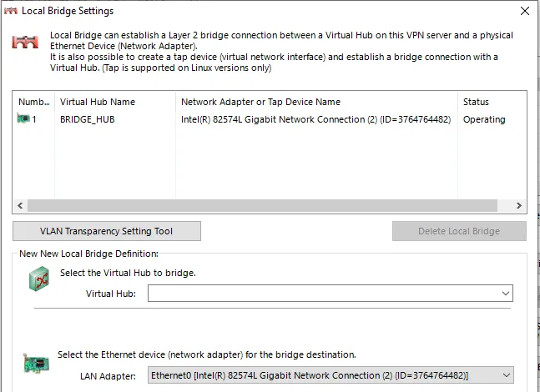
Task: Click the right arrow of the horizontal scrollbar
Action: 519,205
